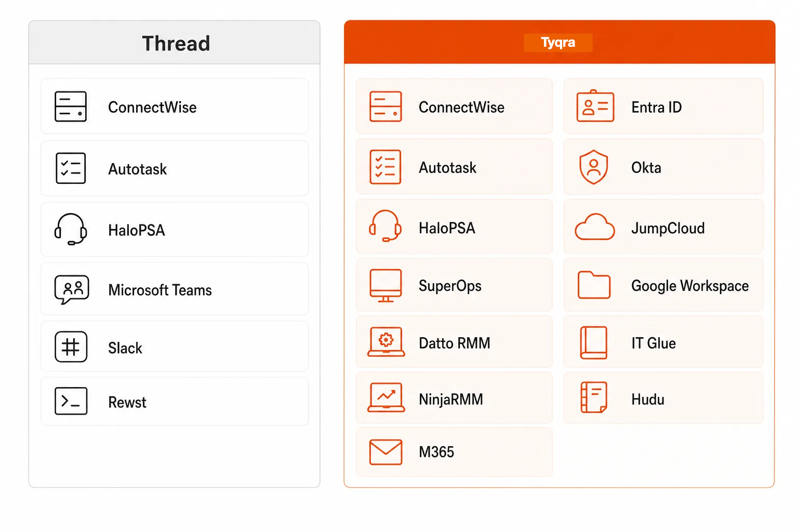Click the Slack label
The width and height of the screenshot is (798, 532).
[x=125, y=348]
